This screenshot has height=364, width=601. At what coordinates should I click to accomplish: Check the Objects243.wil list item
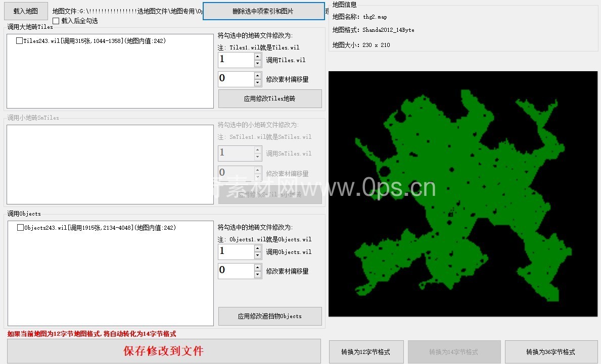pyautogui.click(x=20, y=228)
